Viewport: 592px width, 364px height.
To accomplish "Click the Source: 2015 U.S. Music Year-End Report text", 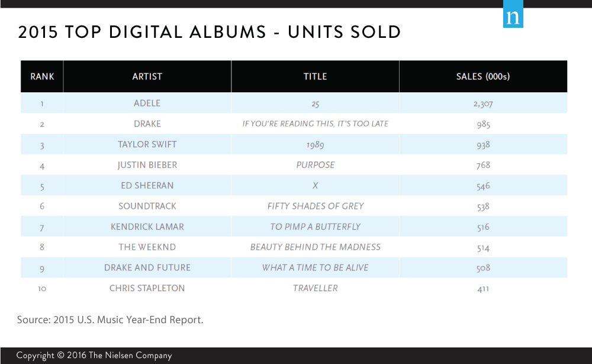I will tap(110, 320).
